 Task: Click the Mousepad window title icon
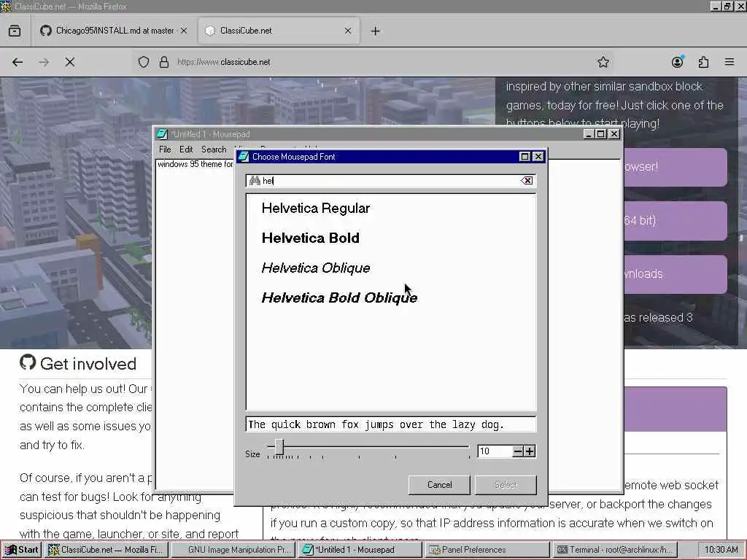pyautogui.click(x=163, y=134)
